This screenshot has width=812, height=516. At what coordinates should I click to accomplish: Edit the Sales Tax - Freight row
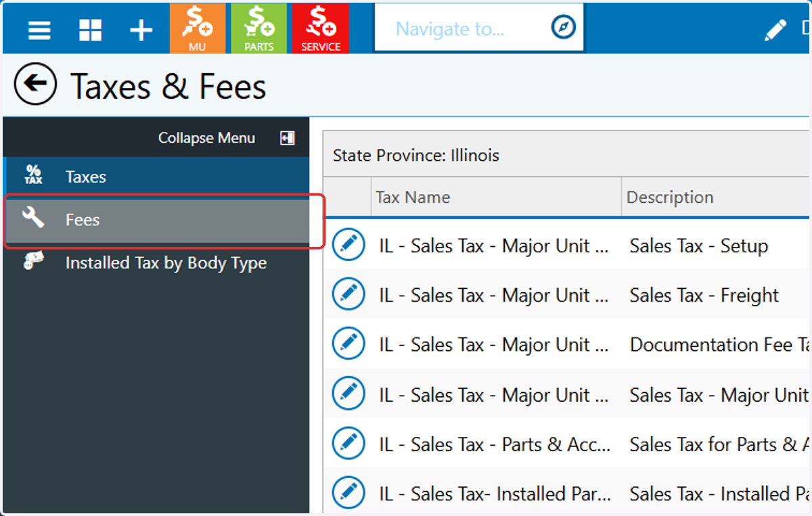pyautogui.click(x=348, y=294)
